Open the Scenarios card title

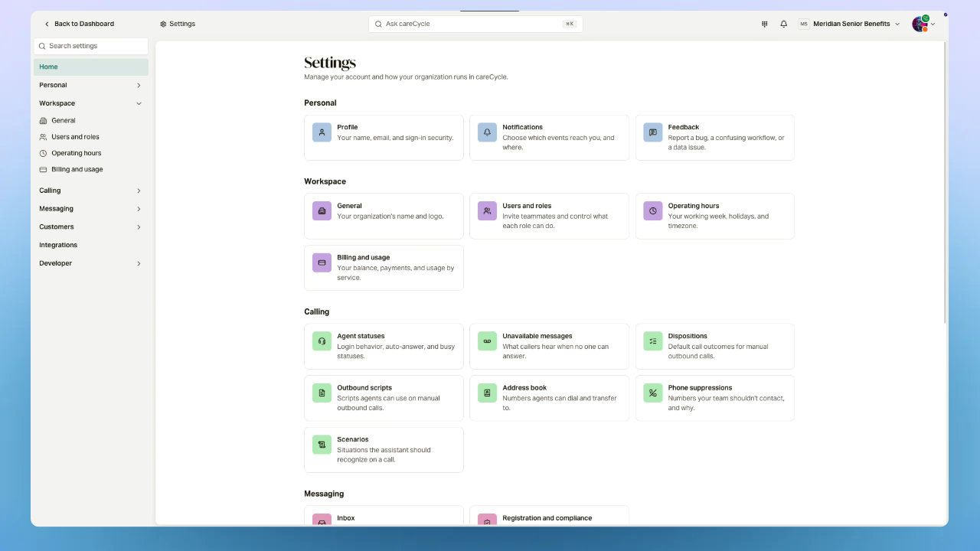coord(352,439)
